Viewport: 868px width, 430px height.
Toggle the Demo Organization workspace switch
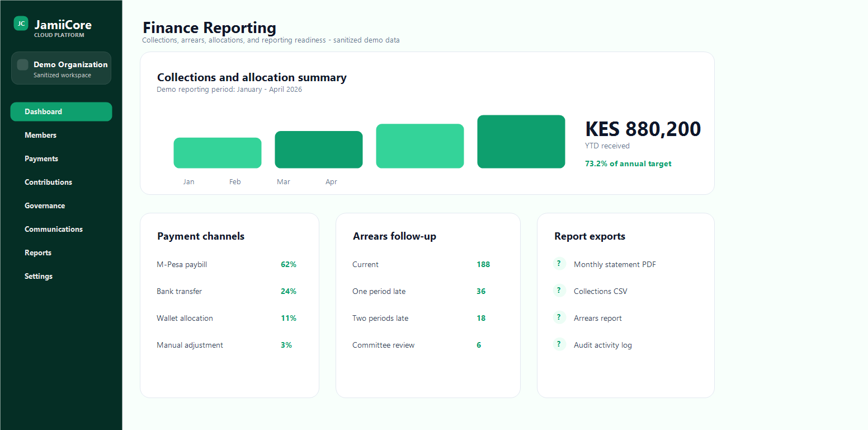(x=22, y=64)
